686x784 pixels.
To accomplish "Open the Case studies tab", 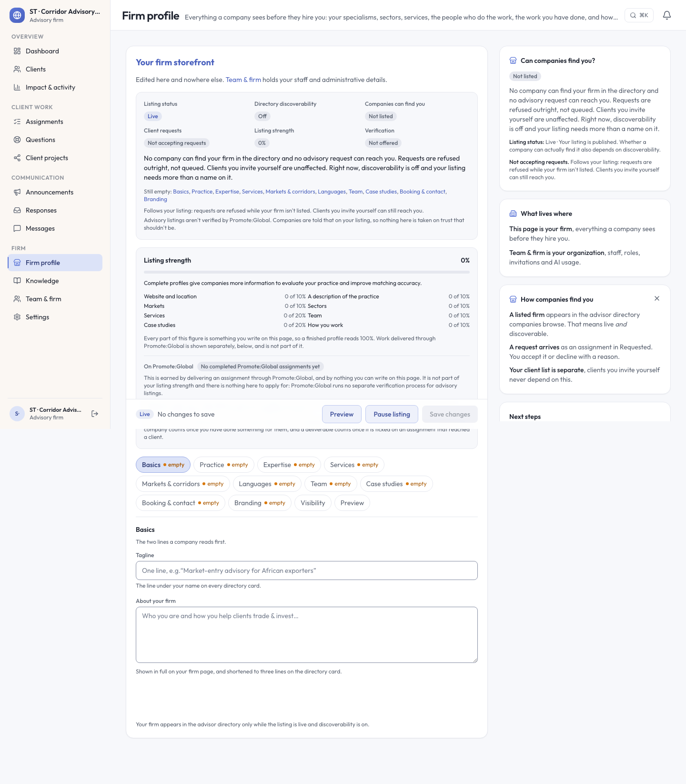I will tap(396, 484).
